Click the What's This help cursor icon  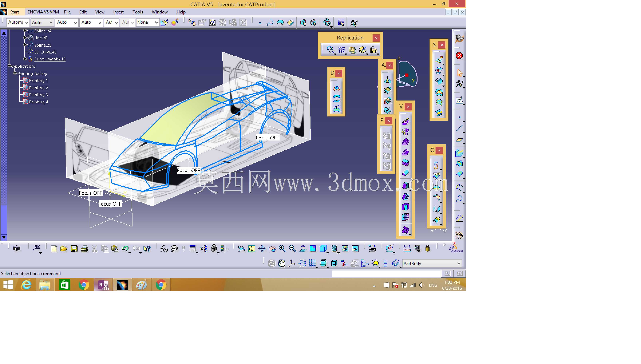coord(147,248)
